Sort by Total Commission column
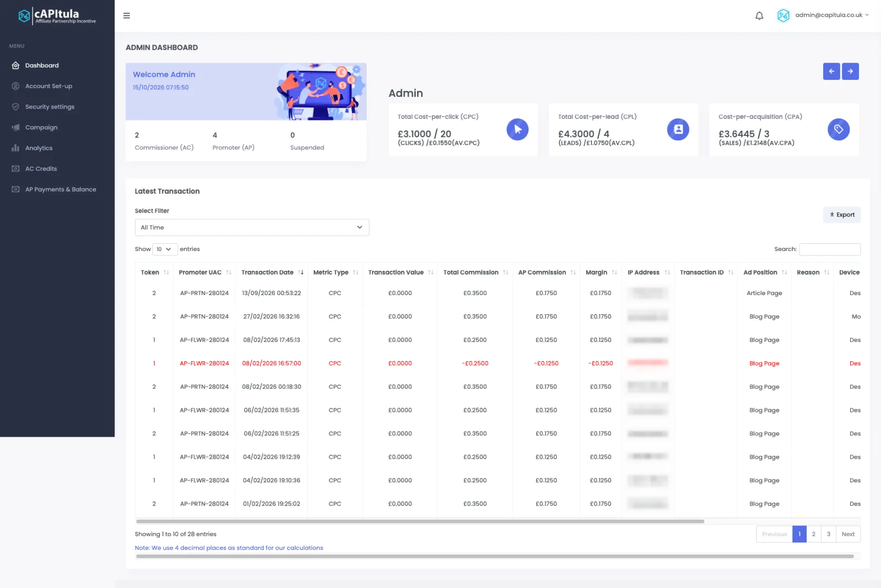Screen dimensions: 881x588 click(x=475, y=273)
